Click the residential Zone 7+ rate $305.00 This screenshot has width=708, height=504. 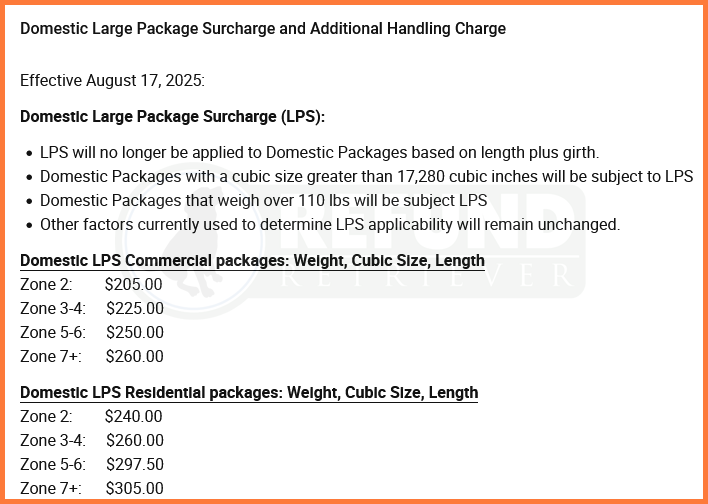point(135,488)
